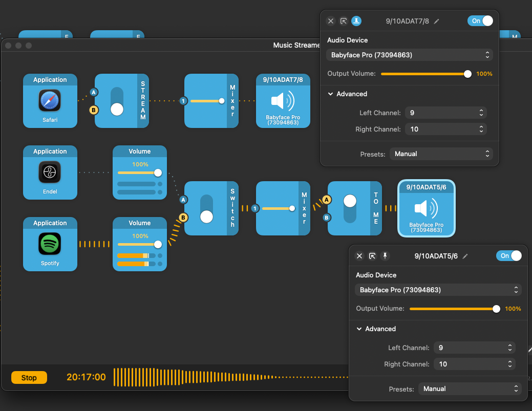Turn off the 9/10ADAT5/6 output block
Viewport: 532px width, 411px height.
coord(509,256)
